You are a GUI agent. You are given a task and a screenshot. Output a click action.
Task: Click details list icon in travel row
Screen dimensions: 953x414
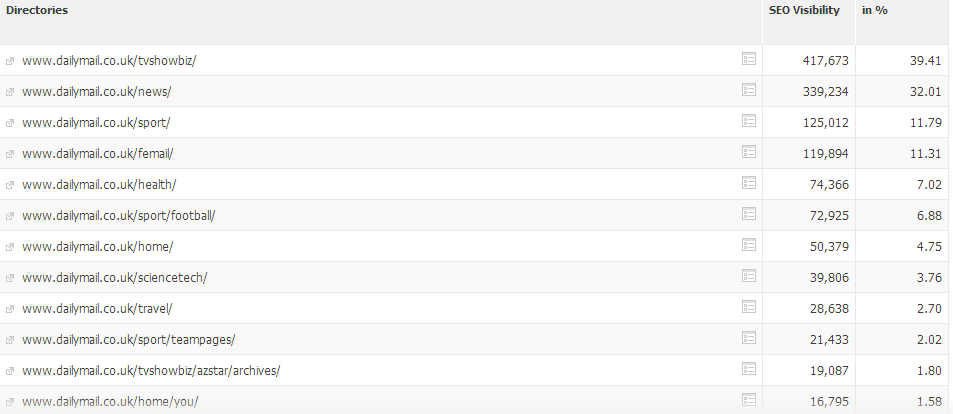749,307
